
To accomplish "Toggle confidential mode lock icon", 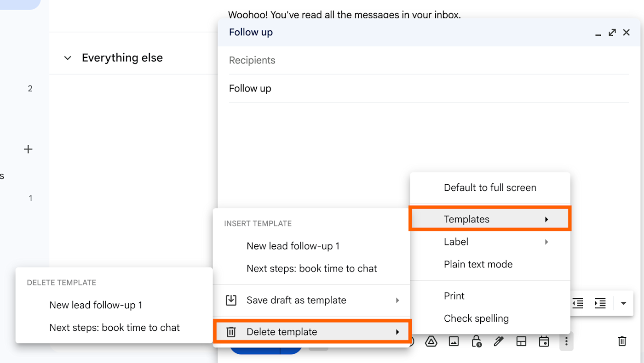I will 476,341.
